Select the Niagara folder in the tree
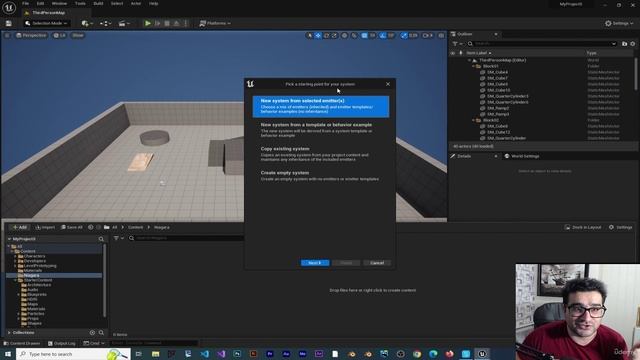 [x=31, y=276]
